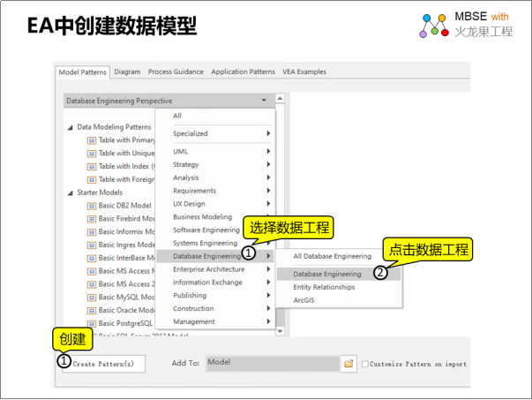The image size is (532, 400).
Task: Collapse the Starter Models group
Action: (71, 193)
